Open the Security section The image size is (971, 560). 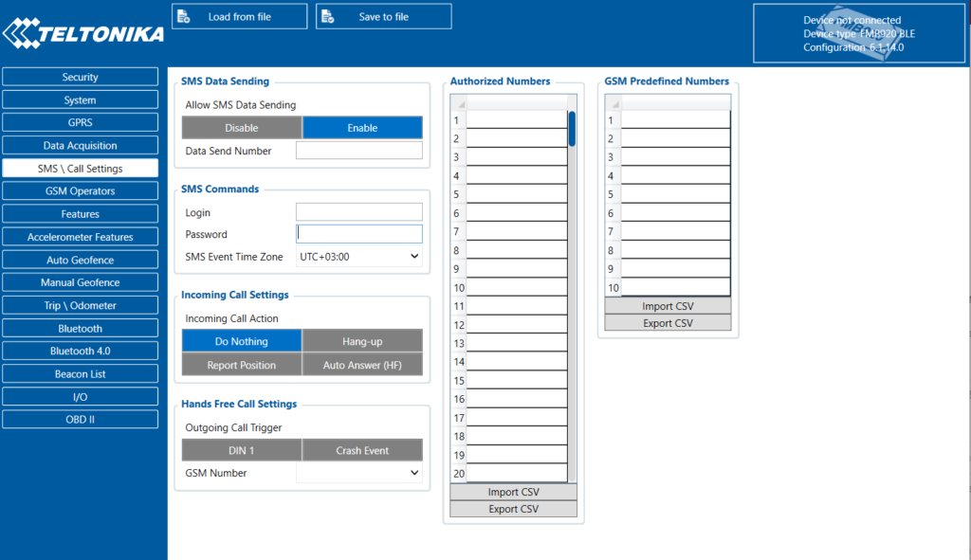[x=80, y=77]
